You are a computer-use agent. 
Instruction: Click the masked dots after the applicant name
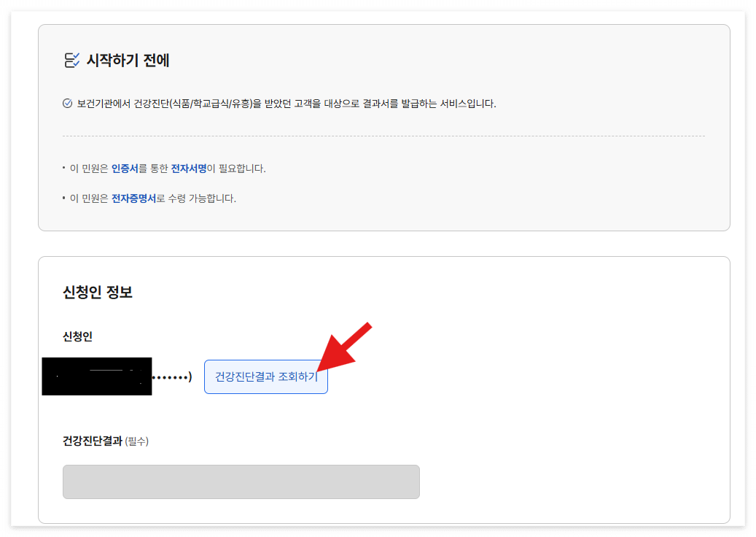[x=171, y=376]
